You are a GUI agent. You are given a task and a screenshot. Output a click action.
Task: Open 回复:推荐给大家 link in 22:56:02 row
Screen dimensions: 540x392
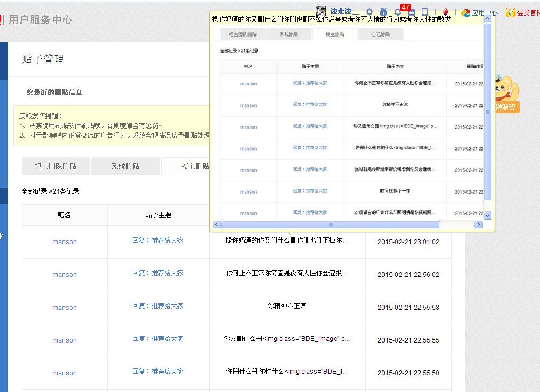pyautogui.click(x=158, y=273)
